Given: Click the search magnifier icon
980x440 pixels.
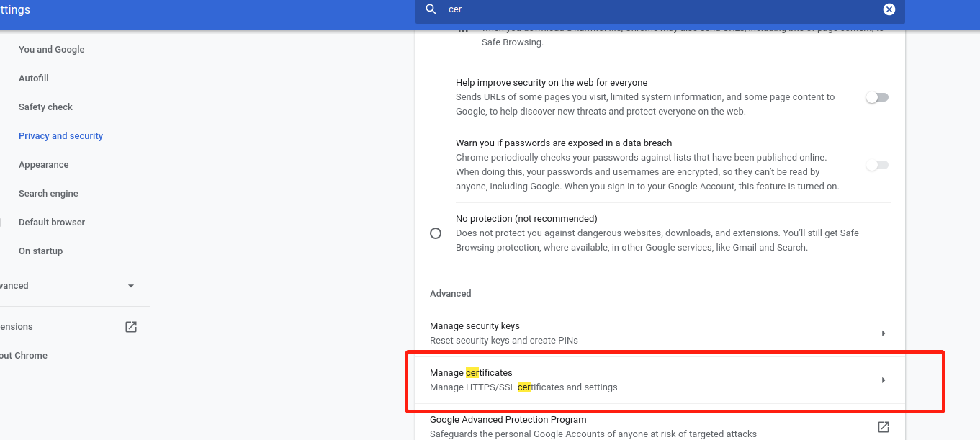Looking at the screenshot, I should click(x=431, y=9).
